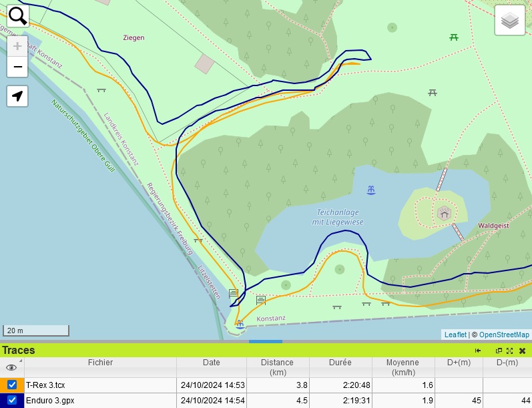Zoom in on the map

[17, 47]
